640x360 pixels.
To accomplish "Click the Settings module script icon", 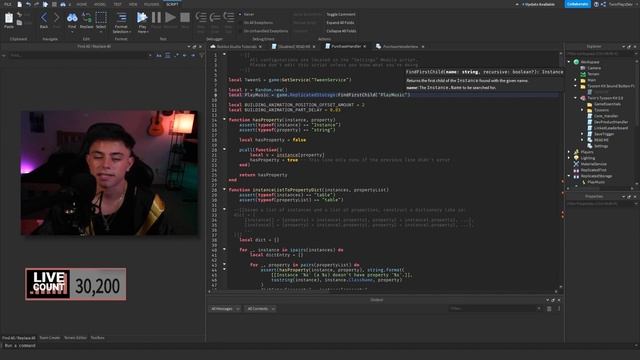I will [x=589, y=146].
